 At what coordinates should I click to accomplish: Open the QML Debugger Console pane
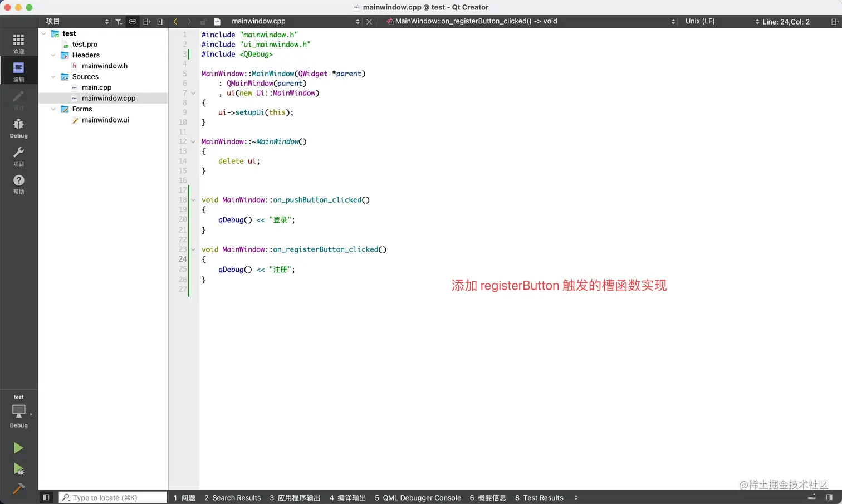(x=418, y=497)
